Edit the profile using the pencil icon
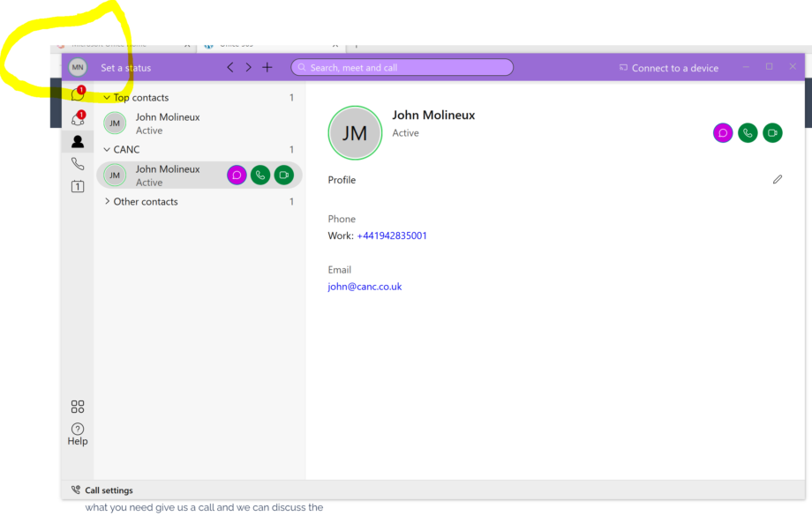The image size is (812, 516). (x=778, y=179)
